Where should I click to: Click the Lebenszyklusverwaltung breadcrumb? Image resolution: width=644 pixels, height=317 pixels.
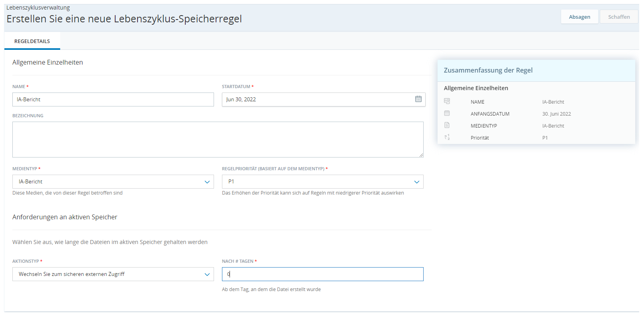(38, 8)
